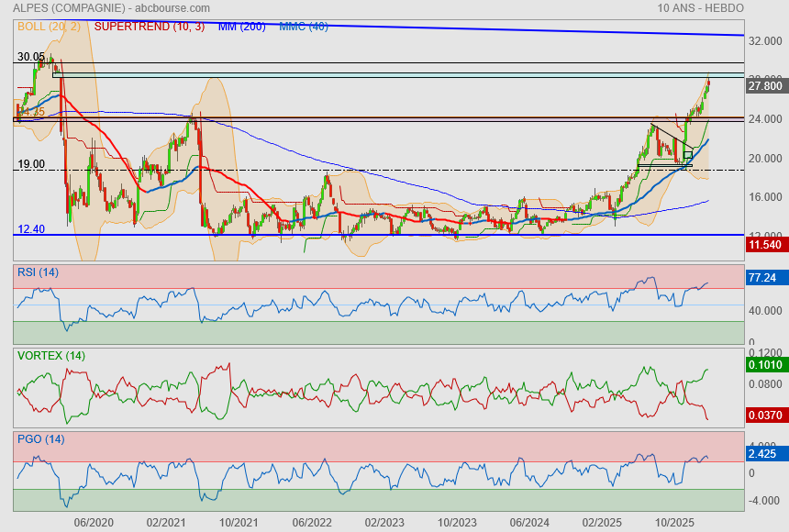Click the red 11.540 supertrend value tag
The width and height of the screenshot is (789, 532).
[765, 245]
